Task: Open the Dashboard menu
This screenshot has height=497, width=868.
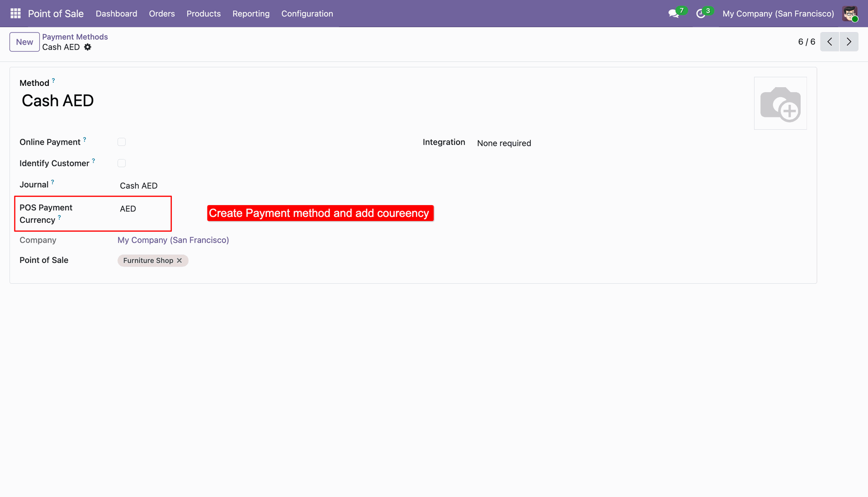Action: 116,14
